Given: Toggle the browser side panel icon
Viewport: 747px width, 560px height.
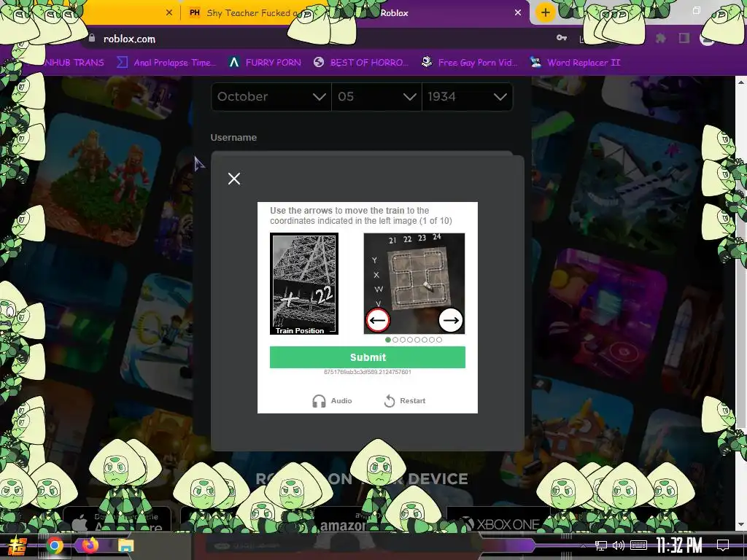Looking at the screenshot, I should click(684, 38).
